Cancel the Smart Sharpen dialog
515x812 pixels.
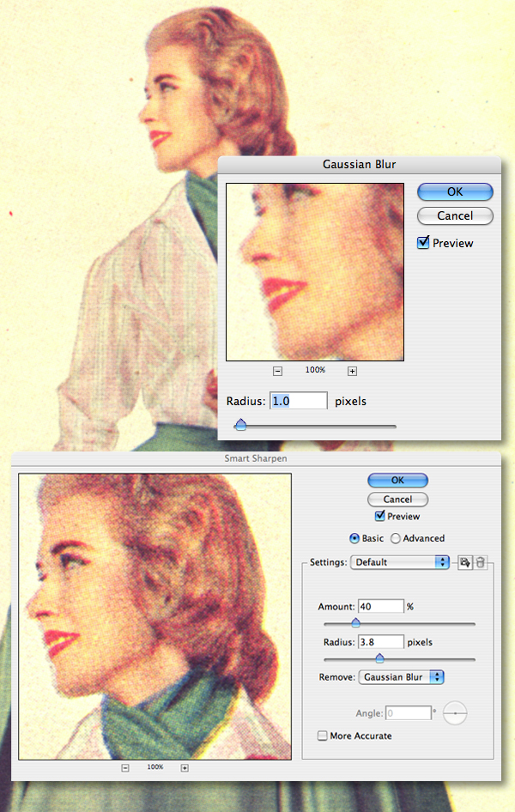pos(397,500)
